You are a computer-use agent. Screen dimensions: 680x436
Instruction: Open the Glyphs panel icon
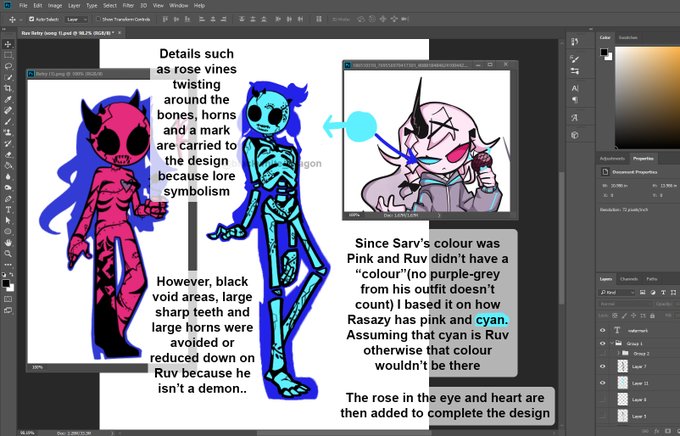tap(575, 118)
